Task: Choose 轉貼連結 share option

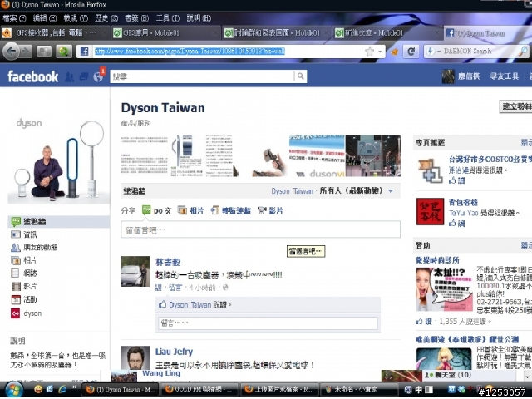Action: [231, 210]
